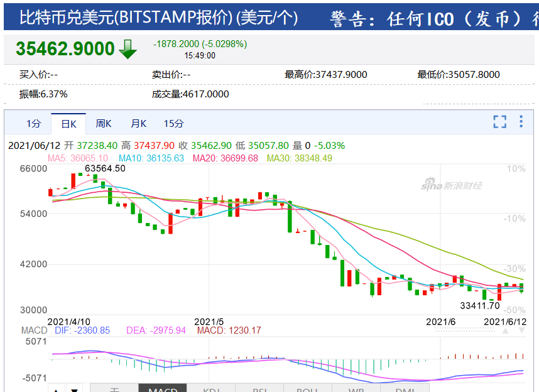Click the 54000 y-axis label

pyautogui.click(x=33, y=214)
